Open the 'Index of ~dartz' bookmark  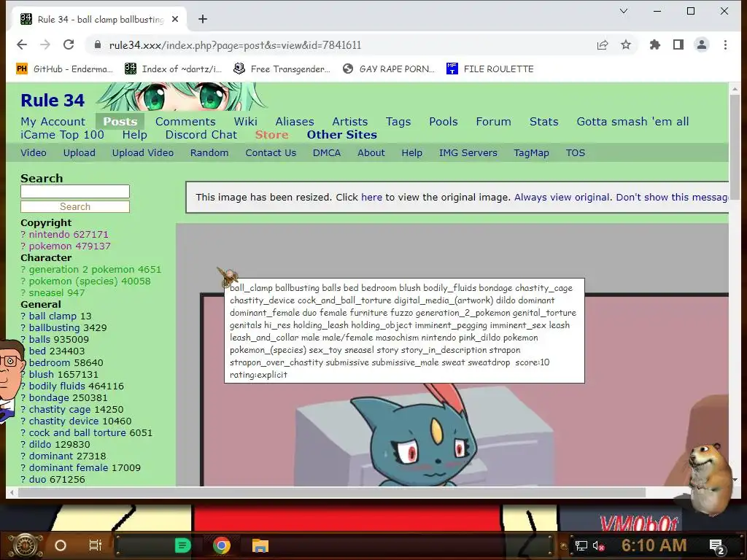coord(173,69)
